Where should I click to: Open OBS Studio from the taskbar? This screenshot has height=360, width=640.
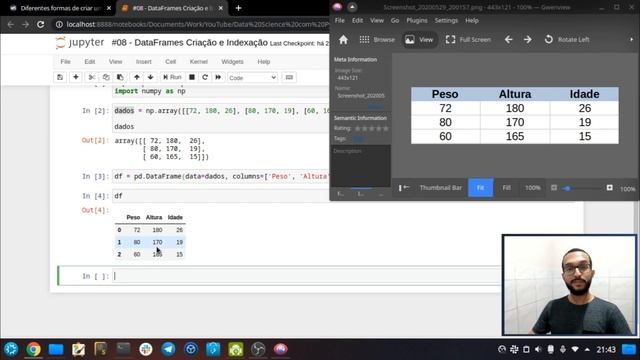[x=258, y=349]
